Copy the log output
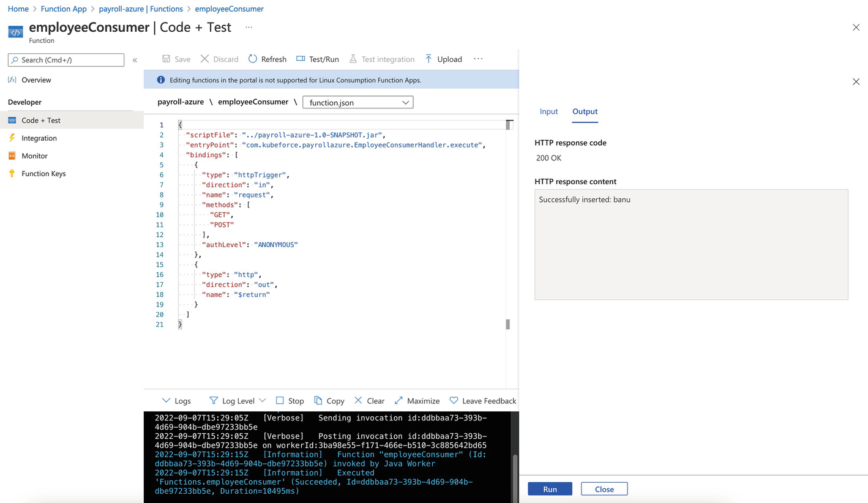 [x=329, y=401]
